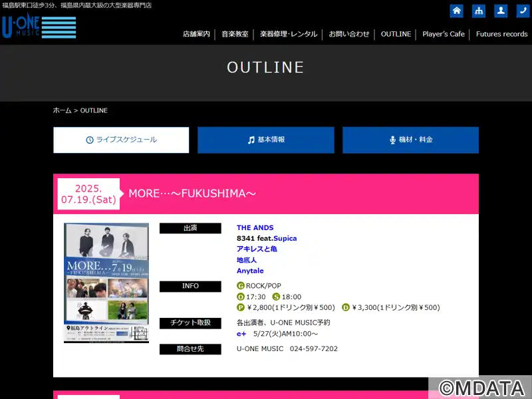Open the MORE…FUKUSHIMA event flyer image
This screenshot has height=399, width=532.
(x=106, y=283)
